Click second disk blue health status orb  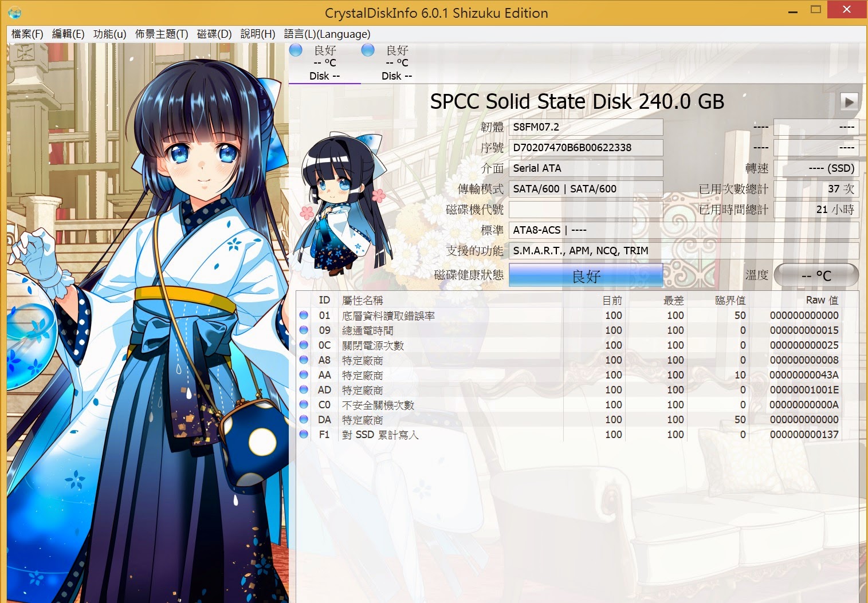click(x=368, y=50)
